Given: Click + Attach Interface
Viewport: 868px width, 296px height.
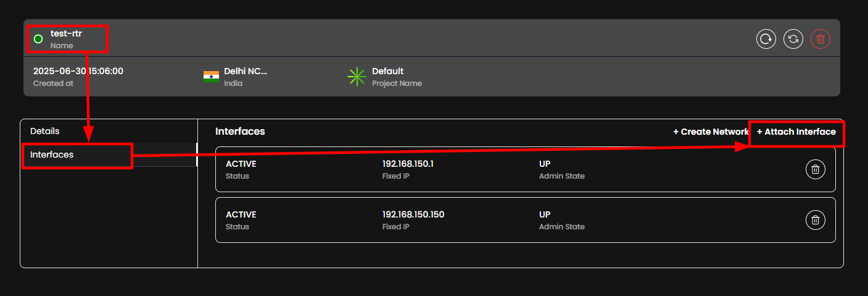Looking at the screenshot, I should click(x=796, y=132).
